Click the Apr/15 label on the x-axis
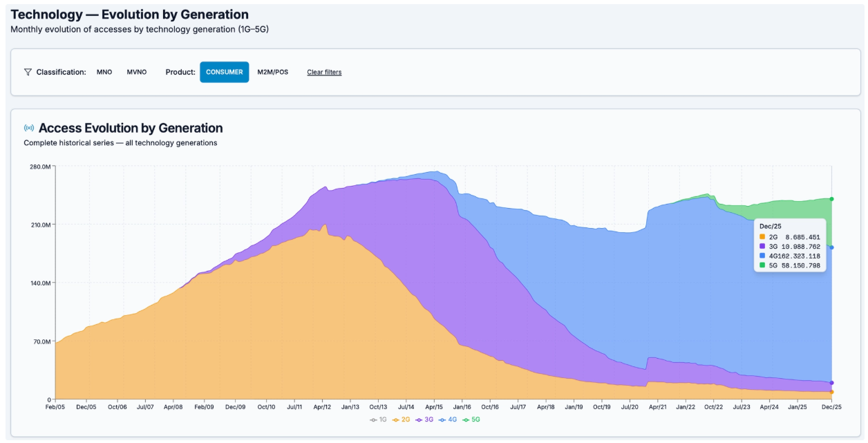This screenshot has height=443, width=868. pyautogui.click(x=434, y=408)
